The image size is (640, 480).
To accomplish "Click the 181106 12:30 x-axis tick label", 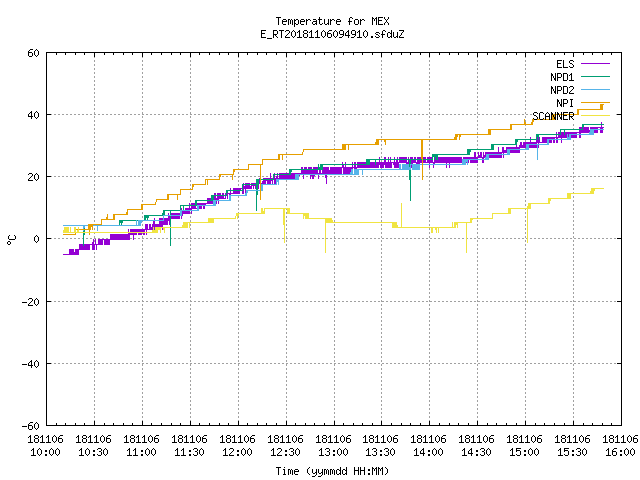I will pos(285,446).
